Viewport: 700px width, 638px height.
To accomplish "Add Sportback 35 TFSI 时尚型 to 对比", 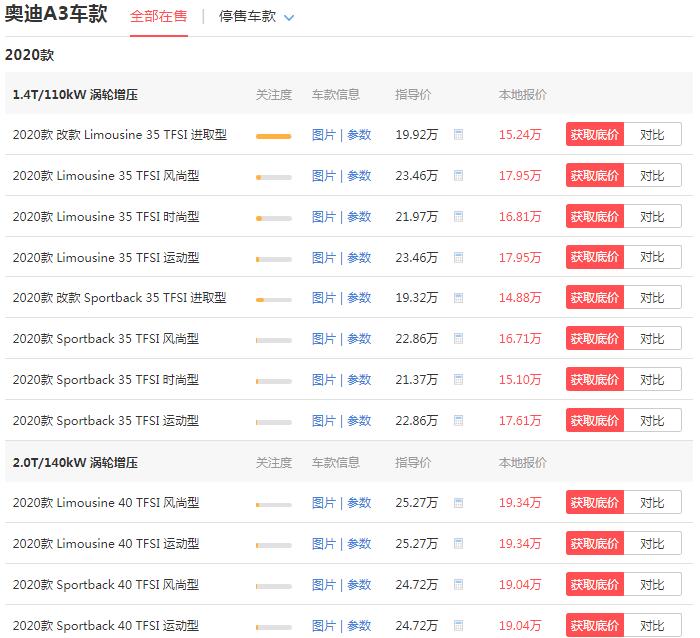I will 652,379.
